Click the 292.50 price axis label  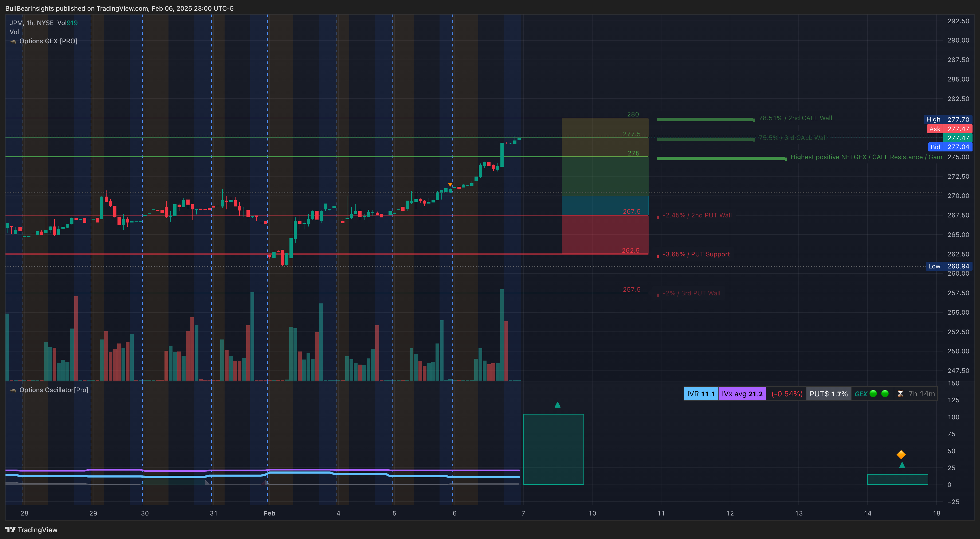958,21
